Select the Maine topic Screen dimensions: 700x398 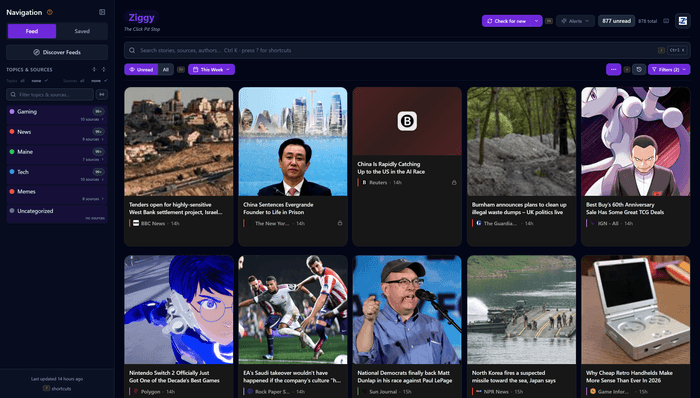[x=57, y=155]
